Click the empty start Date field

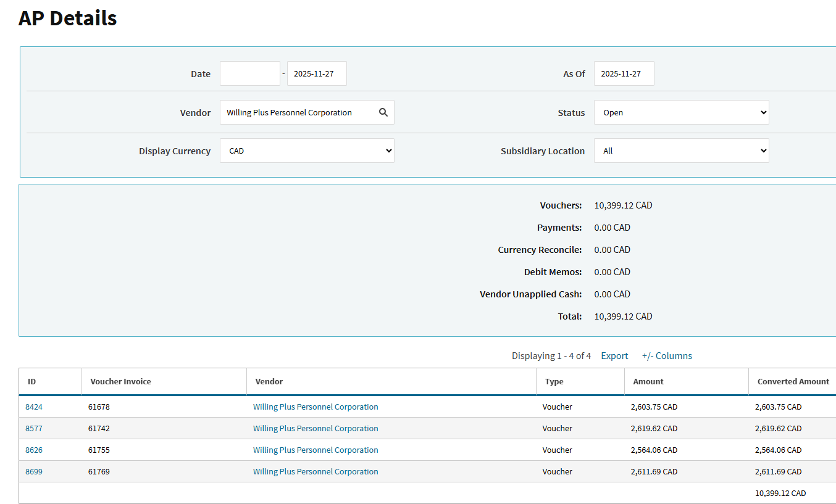[249, 73]
